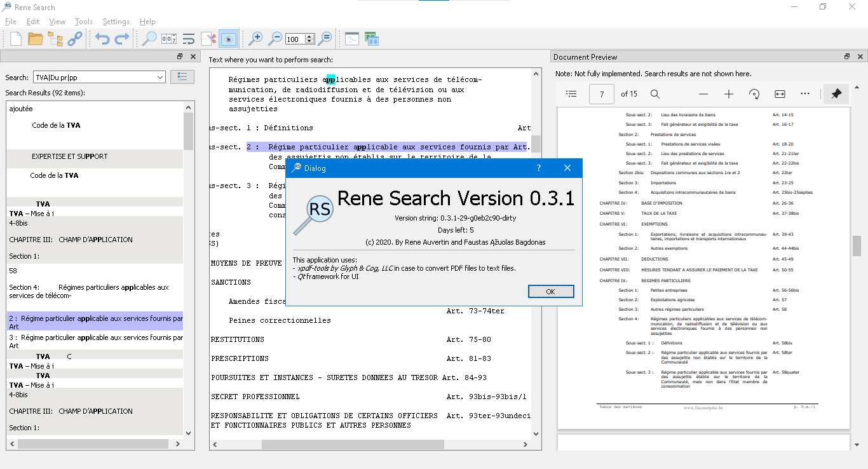Redo the last action
The image size is (868, 469).
tap(121, 39)
